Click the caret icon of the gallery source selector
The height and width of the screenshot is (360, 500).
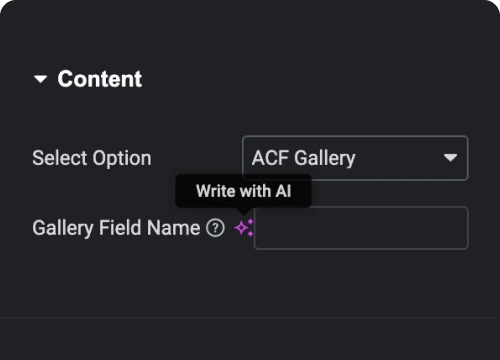450,158
